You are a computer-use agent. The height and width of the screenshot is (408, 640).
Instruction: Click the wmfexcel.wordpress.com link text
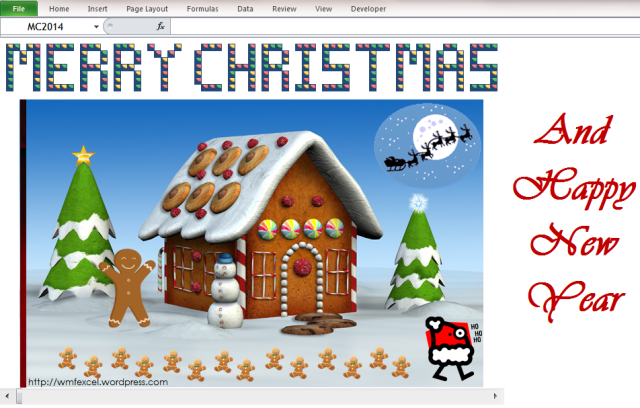point(98,382)
